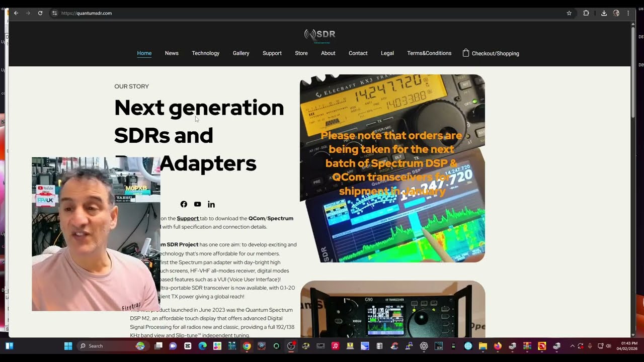Screen dimensions: 644x362
Task: Reload the quantumsdr.com page
Action: 40,13
